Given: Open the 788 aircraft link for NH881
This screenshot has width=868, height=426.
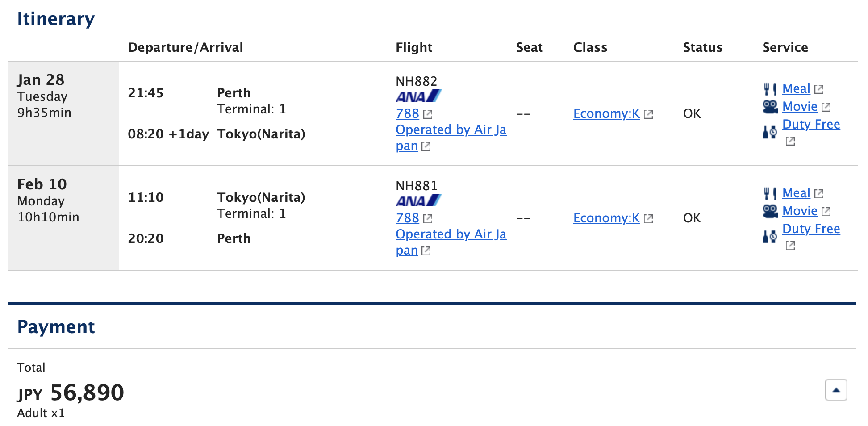Looking at the screenshot, I should point(408,218).
